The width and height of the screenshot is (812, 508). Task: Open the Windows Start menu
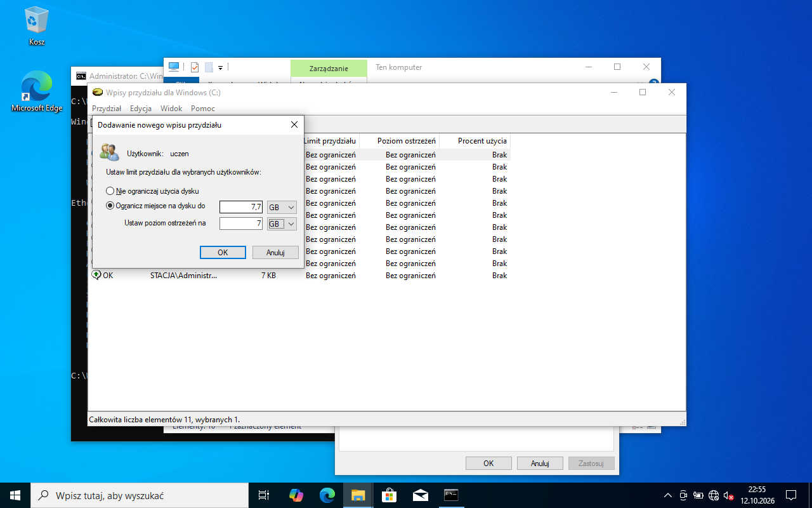(15, 495)
